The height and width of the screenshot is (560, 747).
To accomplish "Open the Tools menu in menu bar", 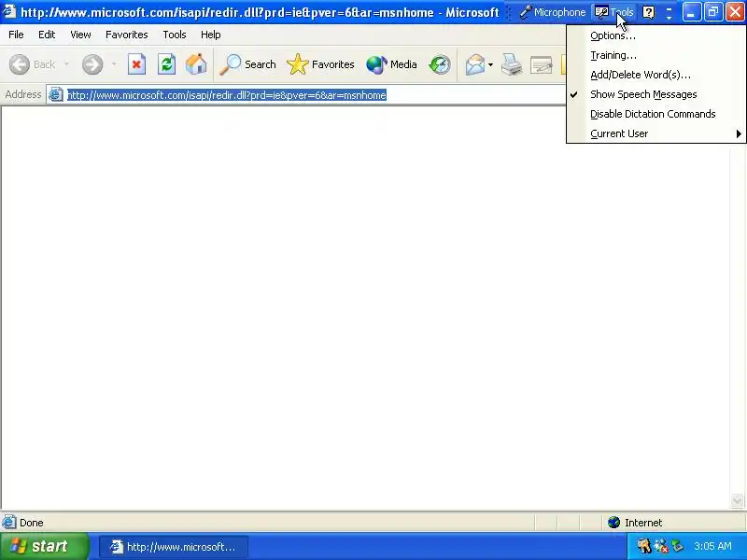I will (175, 35).
